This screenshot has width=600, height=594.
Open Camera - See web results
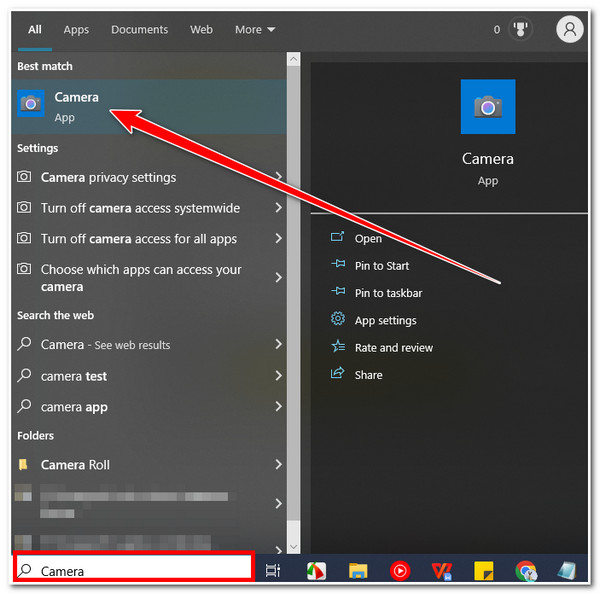click(149, 344)
